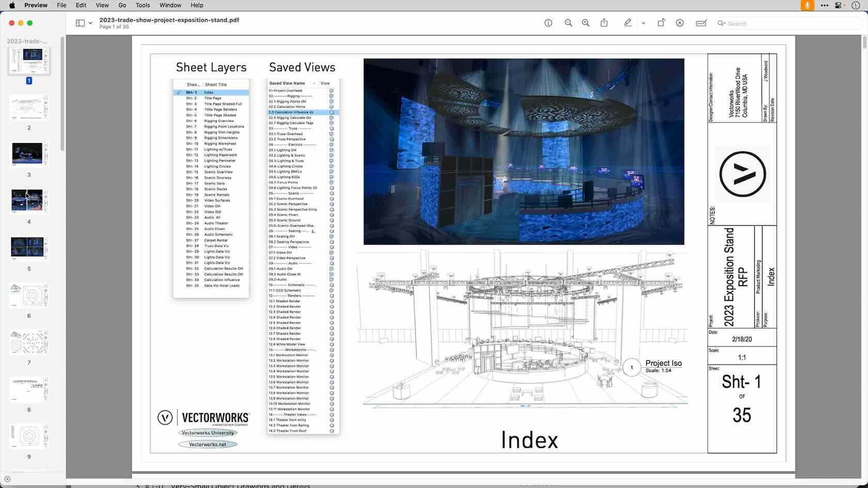This screenshot has width=868, height=488.
Task: Rotate the current page
Action: pyautogui.click(x=661, y=23)
